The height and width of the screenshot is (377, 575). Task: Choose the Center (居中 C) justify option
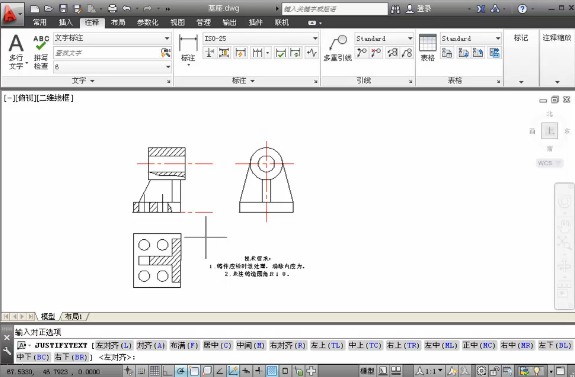pyautogui.click(x=217, y=345)
